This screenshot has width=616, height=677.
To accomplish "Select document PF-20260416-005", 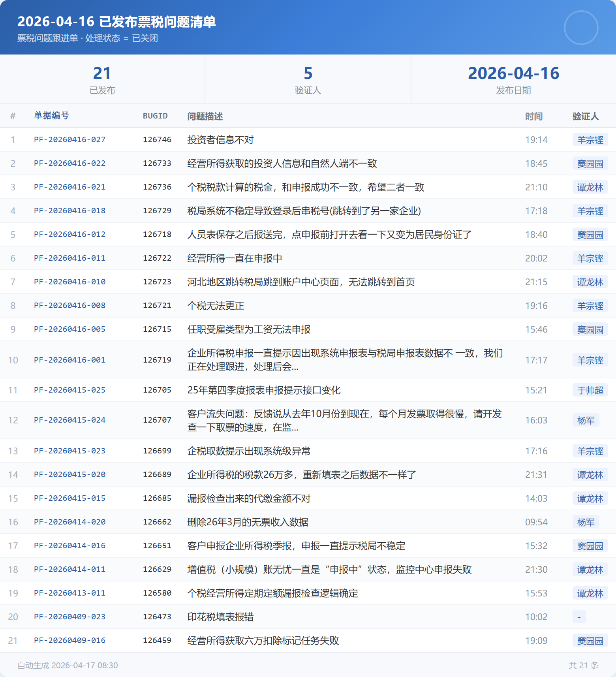I will pyautogui.click(x=69, y=329).
